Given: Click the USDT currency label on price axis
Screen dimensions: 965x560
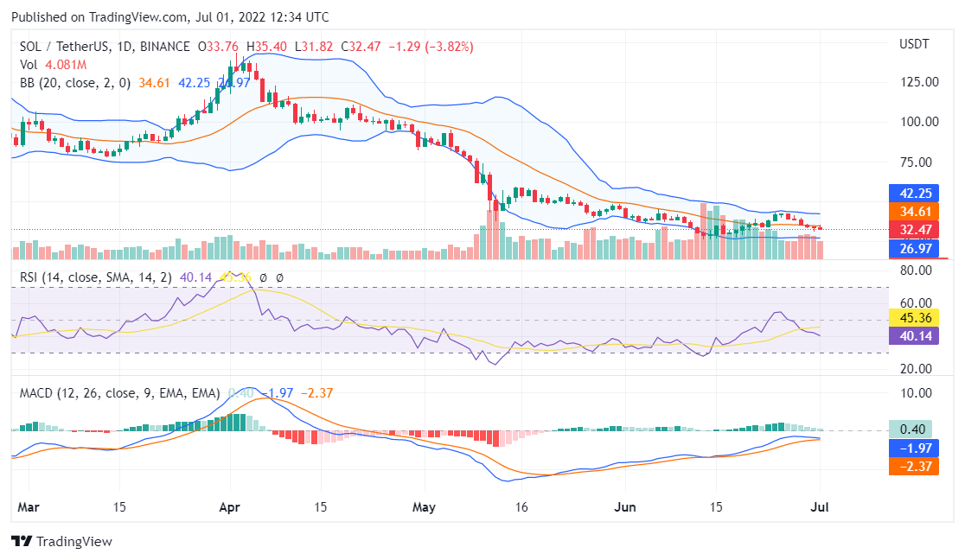Looking at the screenshot, I should (913, 44).
